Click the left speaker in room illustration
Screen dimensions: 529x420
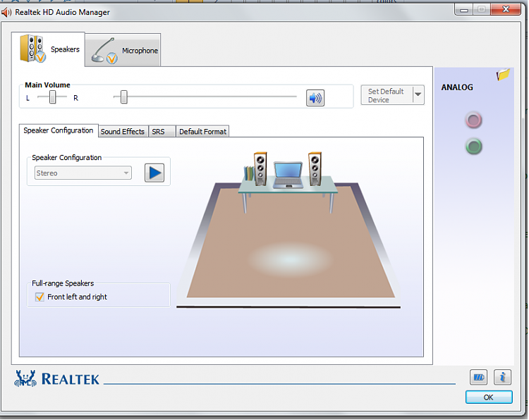click(260, 168)
